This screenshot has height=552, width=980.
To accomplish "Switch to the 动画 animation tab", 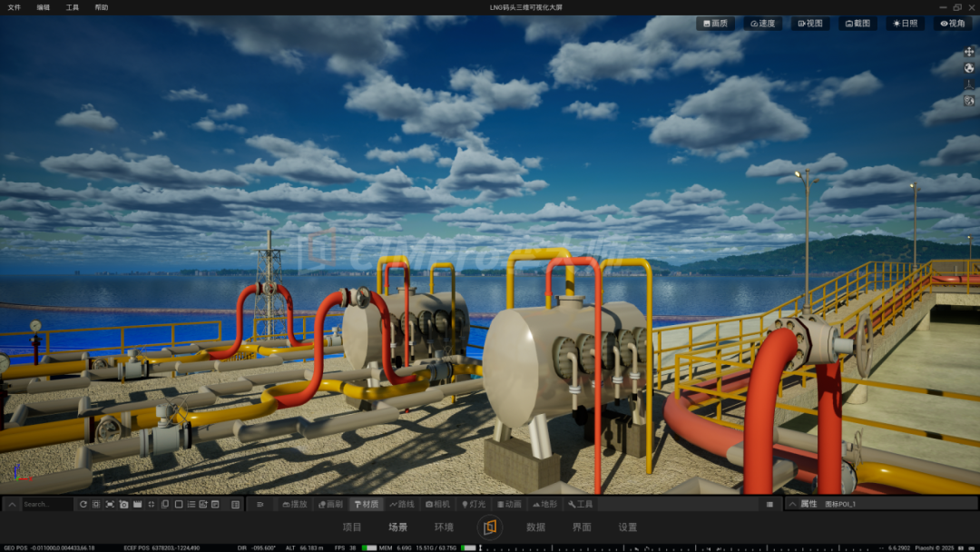I will [x=509, y=504].
